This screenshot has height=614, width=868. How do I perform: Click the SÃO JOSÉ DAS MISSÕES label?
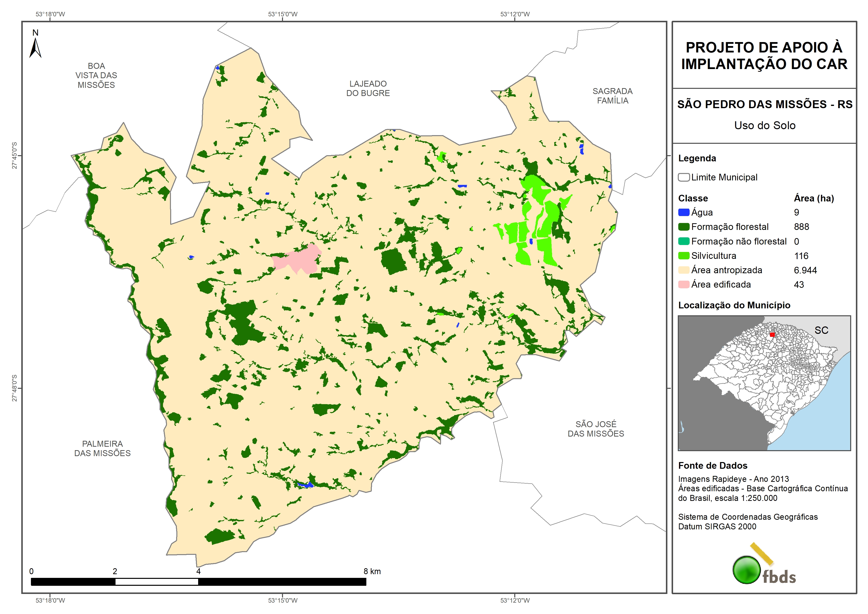click(x=596, y=429)
